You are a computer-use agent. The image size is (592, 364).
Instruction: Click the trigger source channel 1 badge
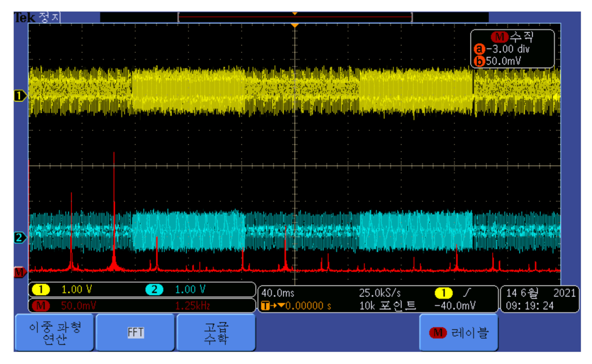[x=444, y=293]
